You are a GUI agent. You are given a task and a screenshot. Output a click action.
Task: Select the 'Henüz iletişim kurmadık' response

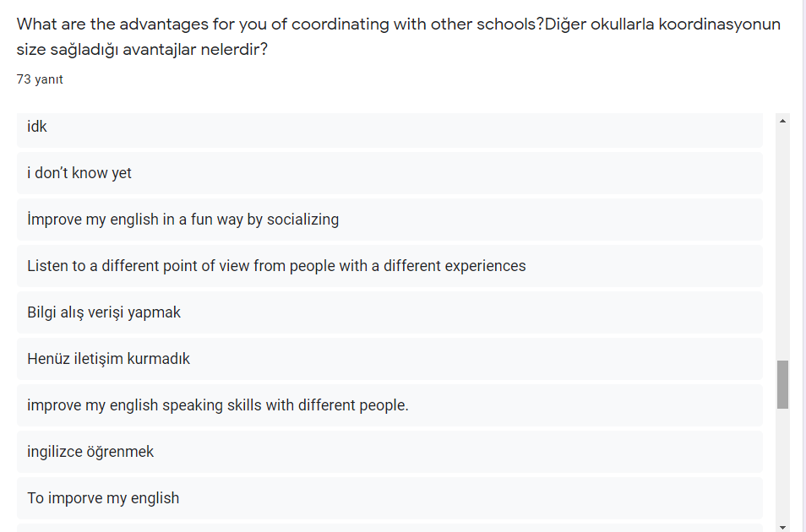coord(389,359)
